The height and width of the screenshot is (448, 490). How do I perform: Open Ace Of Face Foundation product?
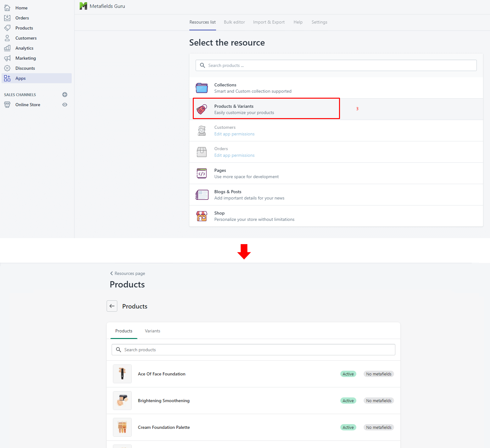click(162, 374)
